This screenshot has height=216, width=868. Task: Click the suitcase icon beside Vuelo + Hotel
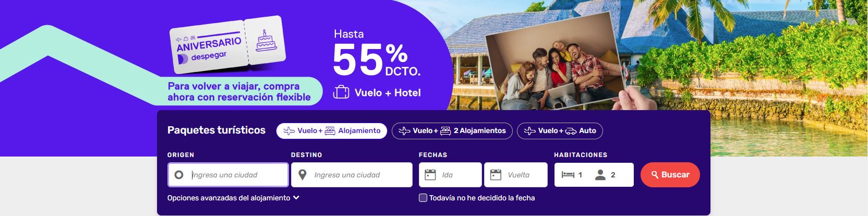click(341, 92)
